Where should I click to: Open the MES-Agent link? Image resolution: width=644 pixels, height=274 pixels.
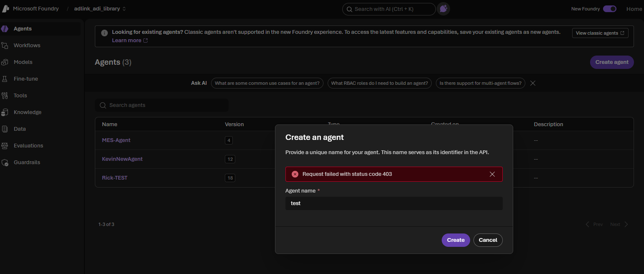(116, 140)
